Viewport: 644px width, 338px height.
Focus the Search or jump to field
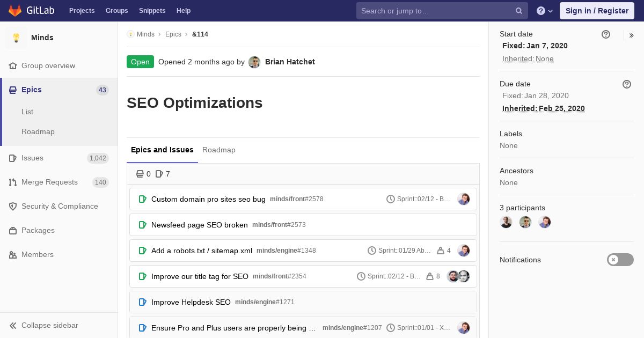point(442,11)
